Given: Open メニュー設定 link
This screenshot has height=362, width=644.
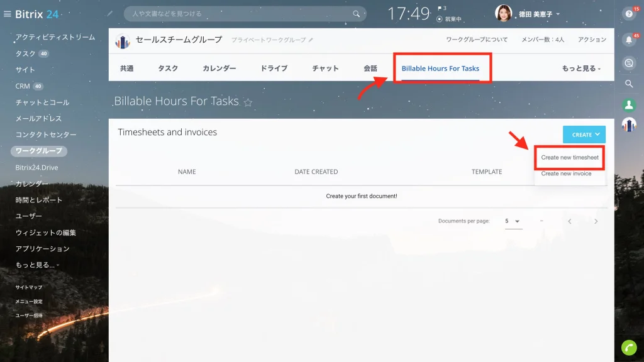Looking at the screenshot, I should point(29,301).
